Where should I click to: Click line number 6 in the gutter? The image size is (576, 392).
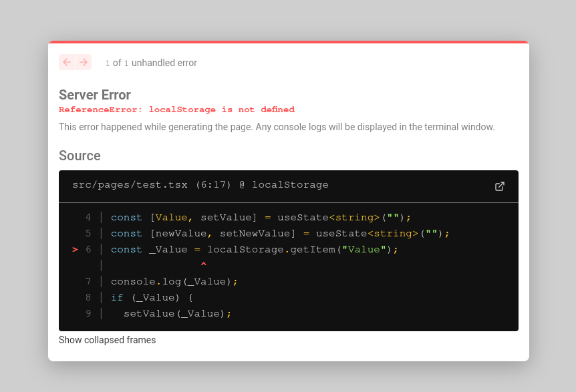(88, 250)
